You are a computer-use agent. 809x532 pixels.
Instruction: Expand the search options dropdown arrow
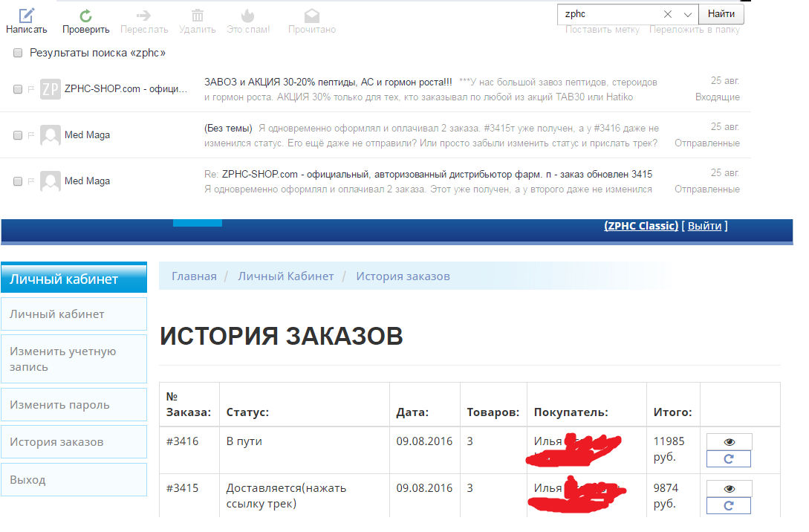click(x=687, y=14)
